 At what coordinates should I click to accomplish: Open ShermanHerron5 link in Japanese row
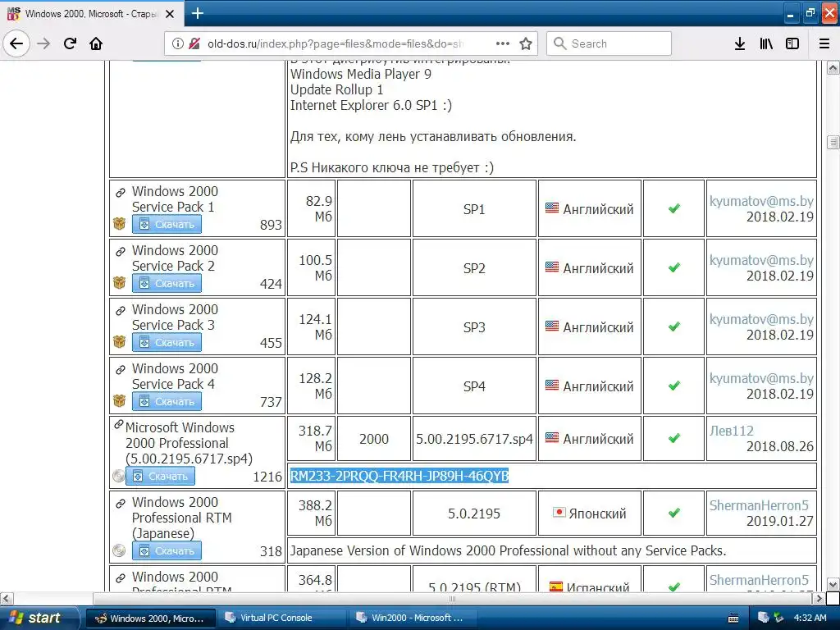pyautogui.click(x=759, y=505)
